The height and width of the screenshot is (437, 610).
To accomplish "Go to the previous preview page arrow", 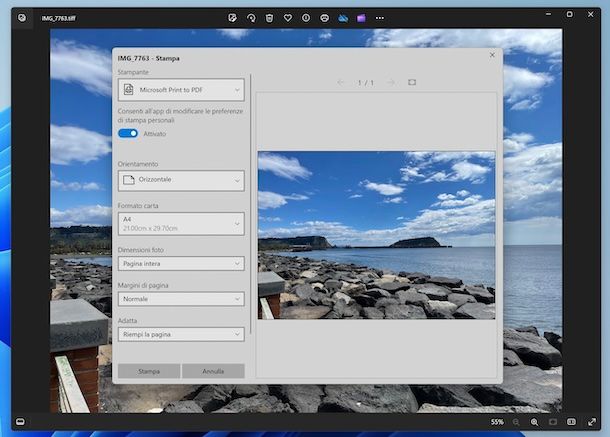I will pos(340,82).
